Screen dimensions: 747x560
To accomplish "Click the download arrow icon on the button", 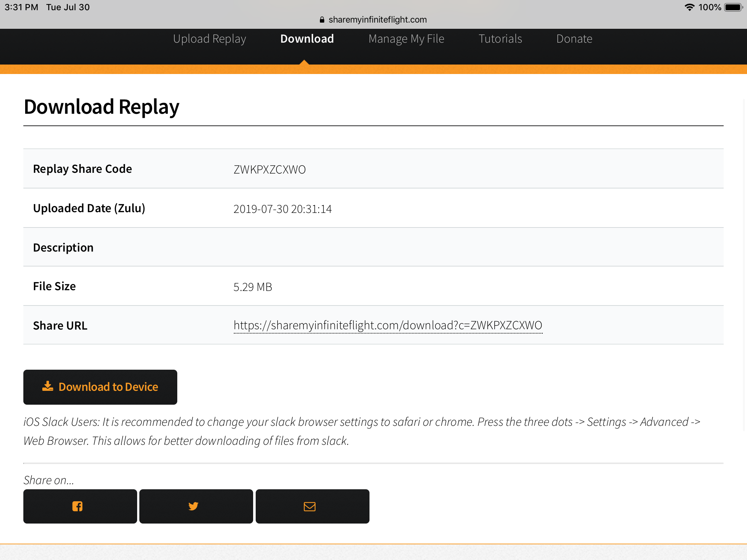I will click(x=48, y=386).
